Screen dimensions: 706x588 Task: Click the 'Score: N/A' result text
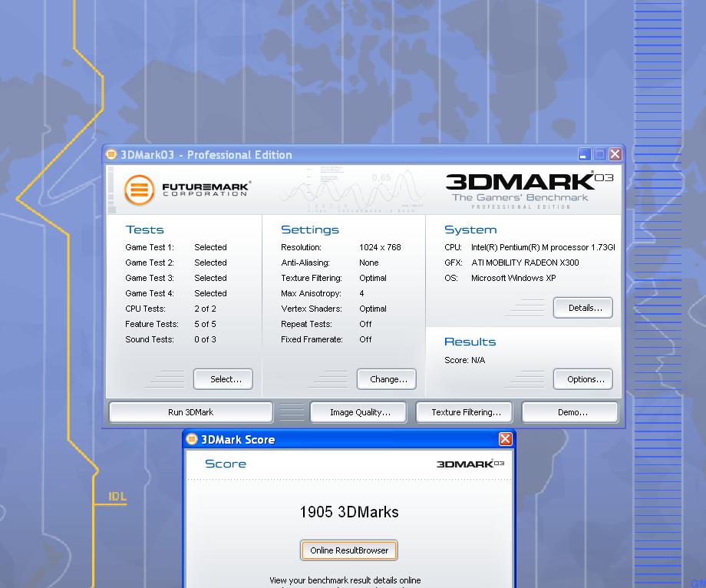[465, 360]
